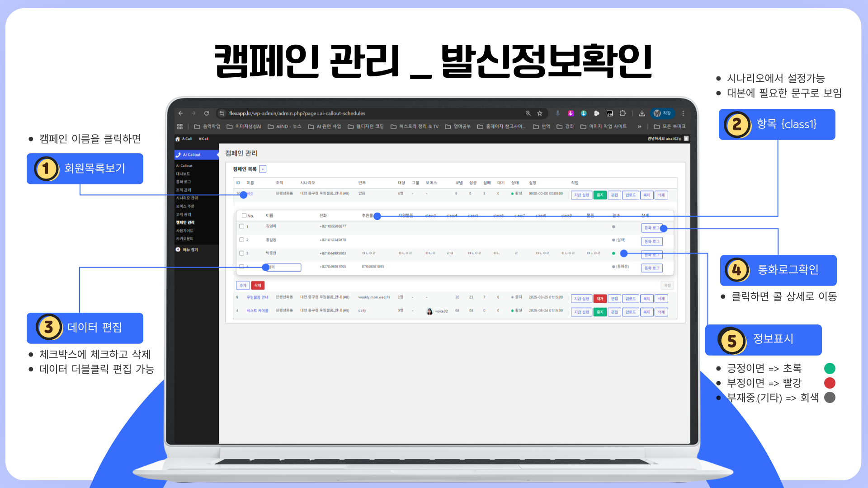The height and width of the screenshot is (488, 868).
Task: Toggle the select-all No. checkbox
Action: pyautogui.click(x=244, y=216)
